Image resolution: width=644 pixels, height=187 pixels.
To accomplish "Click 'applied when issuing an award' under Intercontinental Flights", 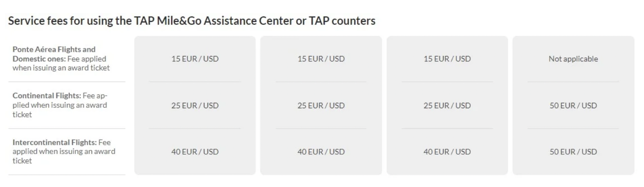I will point(64,151).
